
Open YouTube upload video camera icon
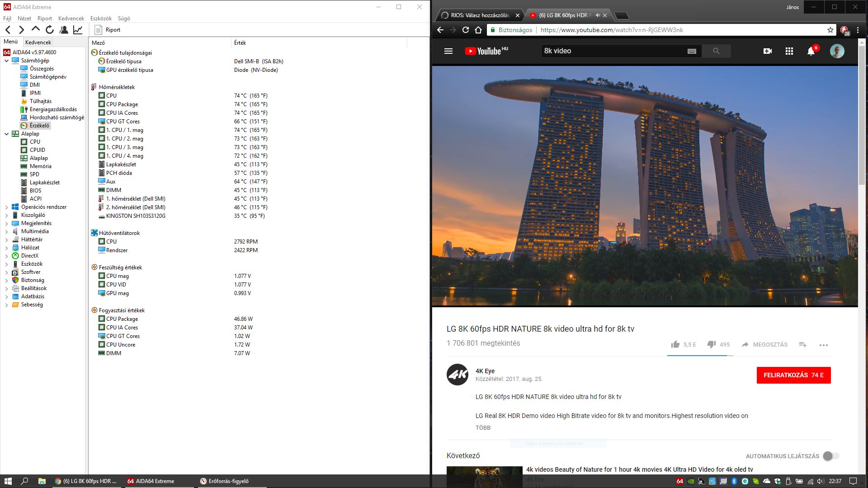[768, 51]
